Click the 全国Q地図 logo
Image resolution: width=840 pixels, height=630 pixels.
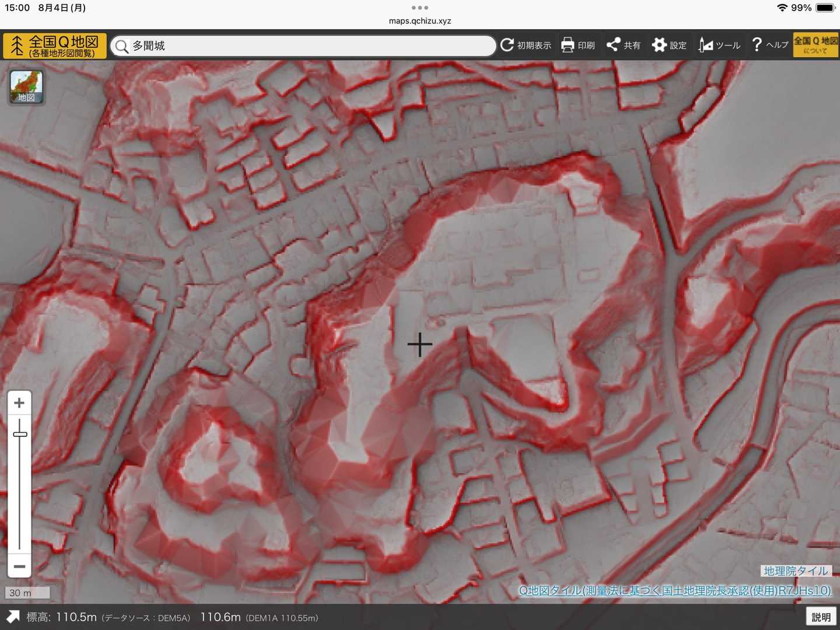55,45
